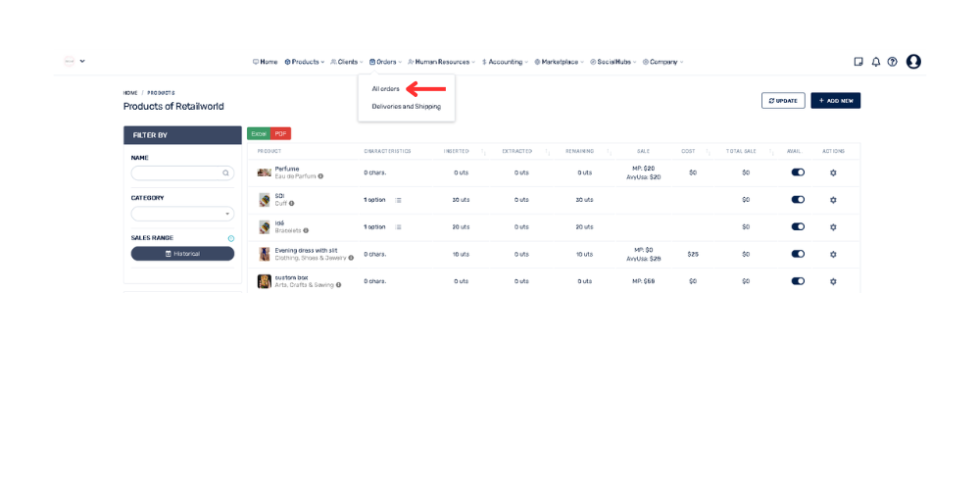Viewport: 980px width, 490px height.
Task: Toggle availability for SDI Cuff product
Action: pos(798,200)
